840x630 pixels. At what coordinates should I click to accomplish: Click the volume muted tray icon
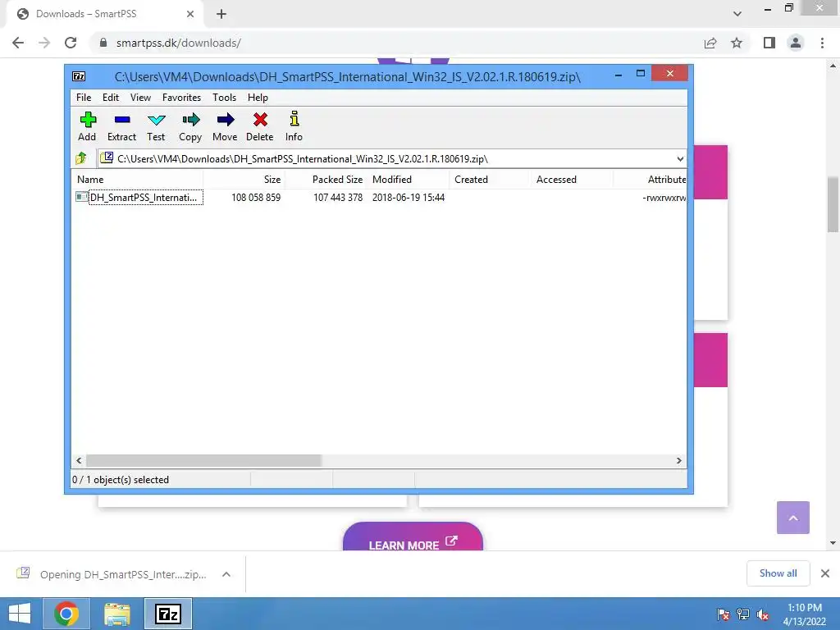(x=763, y=614)
